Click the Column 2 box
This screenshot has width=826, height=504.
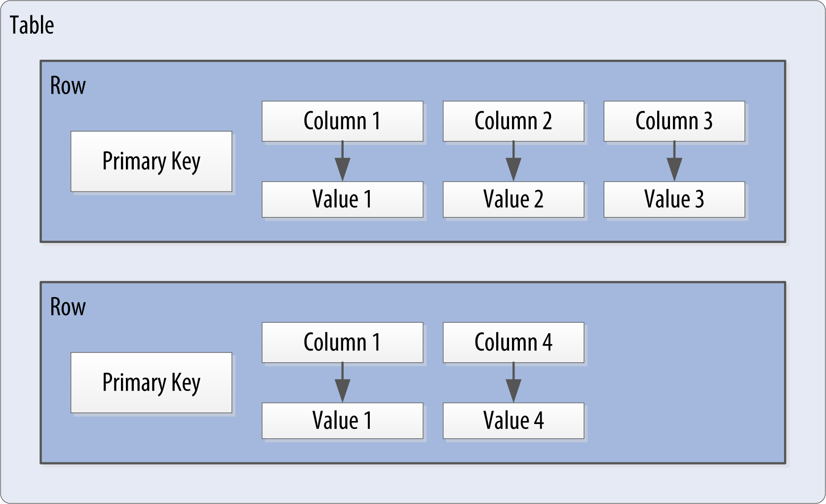513,121
